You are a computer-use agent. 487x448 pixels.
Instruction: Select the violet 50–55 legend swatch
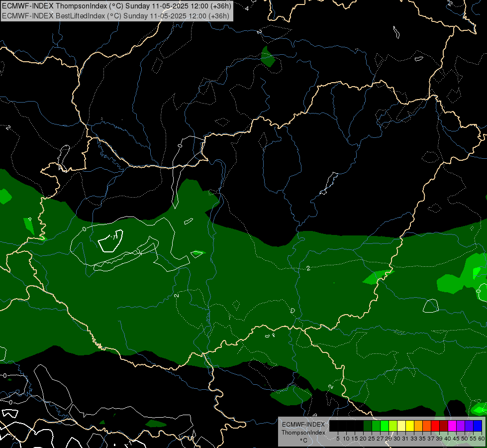469,426
